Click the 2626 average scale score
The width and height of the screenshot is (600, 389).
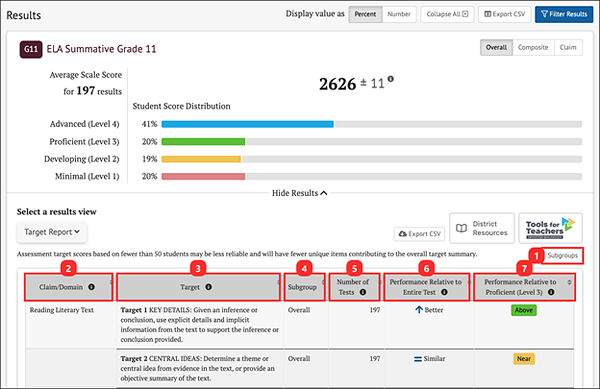[x=338, y=84]
